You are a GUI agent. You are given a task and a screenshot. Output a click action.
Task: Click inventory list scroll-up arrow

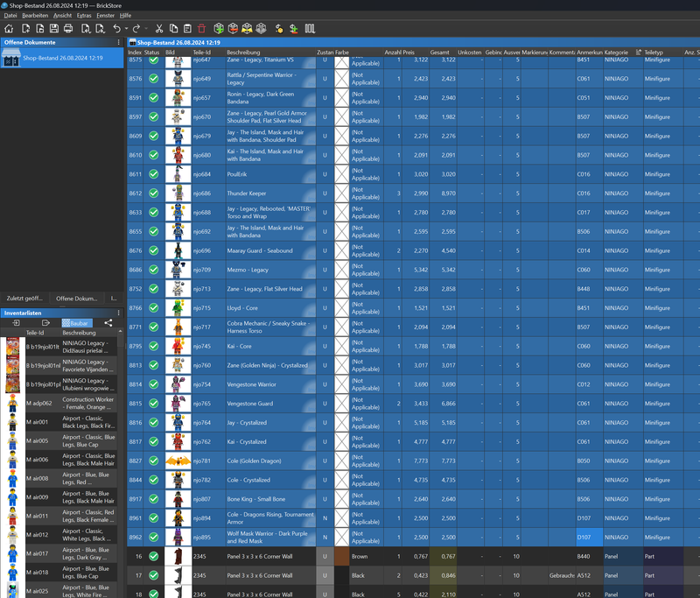pos(120,333)
